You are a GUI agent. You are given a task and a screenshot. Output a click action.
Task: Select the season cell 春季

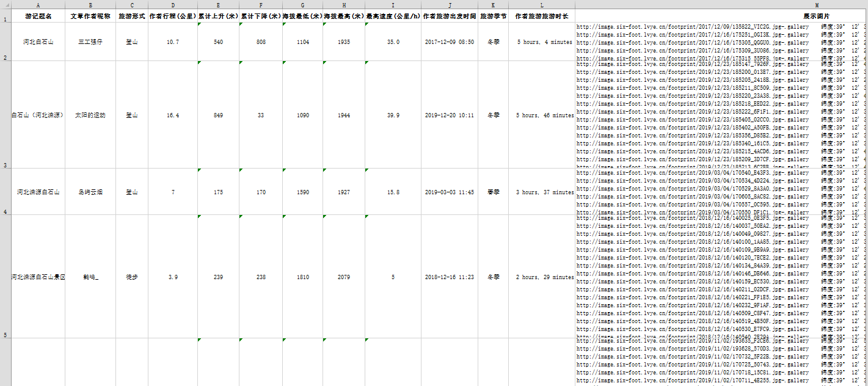tap(493, 192)
